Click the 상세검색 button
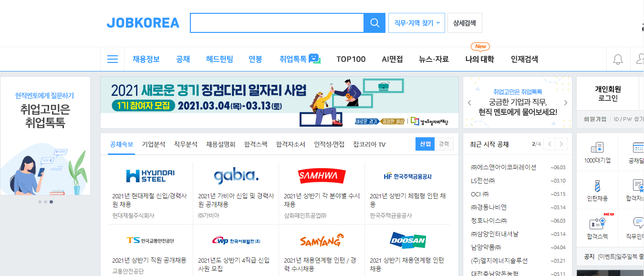The image size is (644, 276). (x=465, y=23)
